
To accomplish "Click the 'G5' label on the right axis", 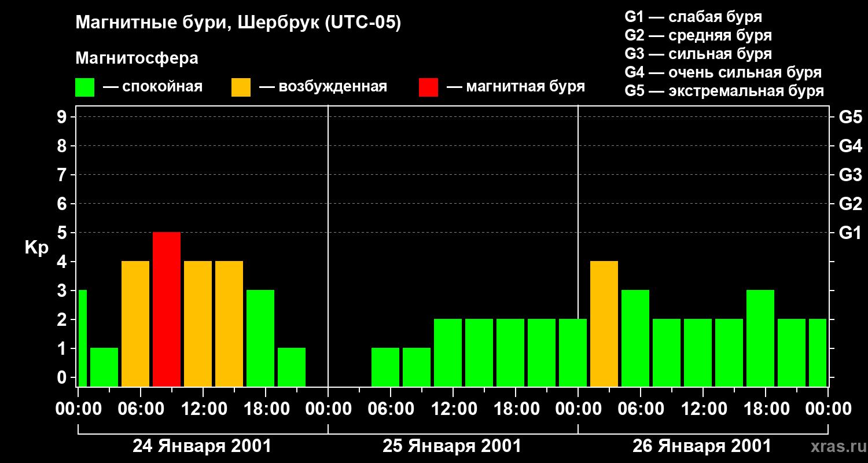I will pyautogui.click(x=850, y=117).
